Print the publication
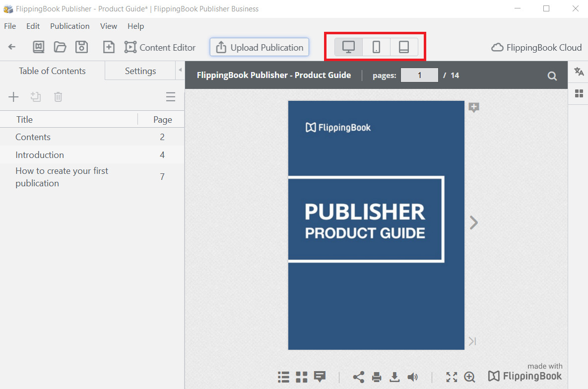This screenshot has height=389, width=588. (377, 377)
